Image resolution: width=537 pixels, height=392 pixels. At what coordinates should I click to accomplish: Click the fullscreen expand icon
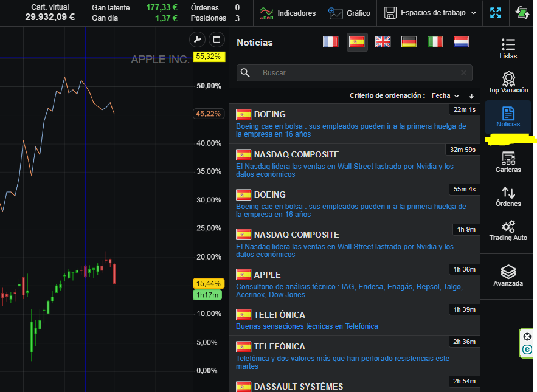tap(496, 13)
